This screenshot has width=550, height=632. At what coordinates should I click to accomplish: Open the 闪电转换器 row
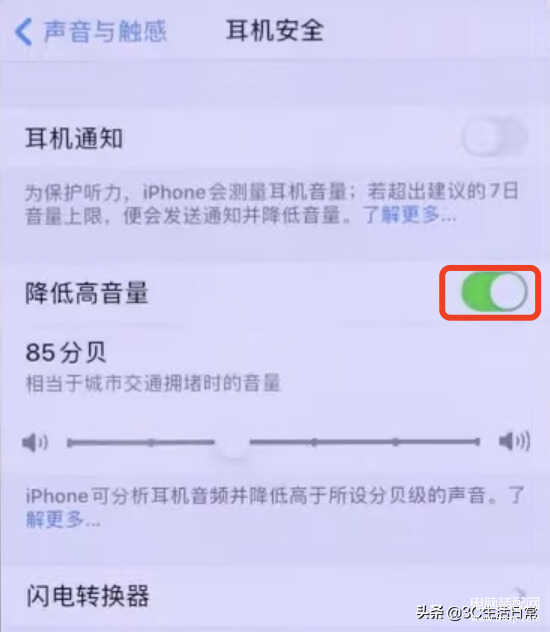[275, 597]
